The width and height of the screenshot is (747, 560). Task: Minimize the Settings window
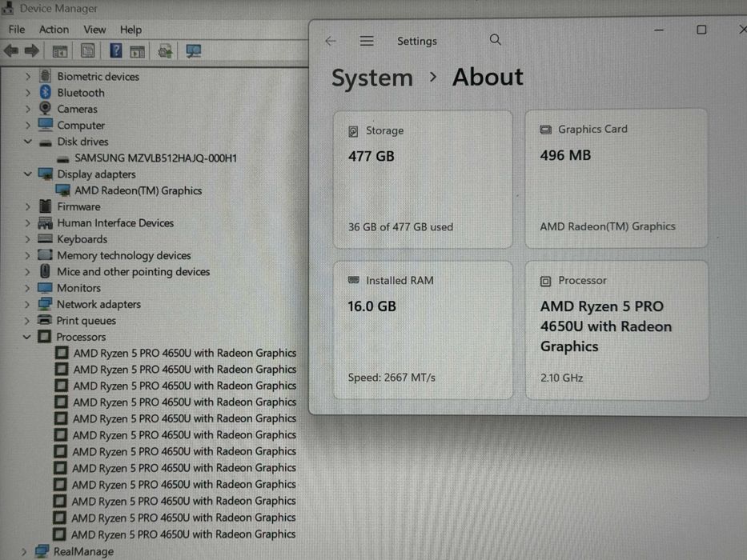(x=659, y=30)
